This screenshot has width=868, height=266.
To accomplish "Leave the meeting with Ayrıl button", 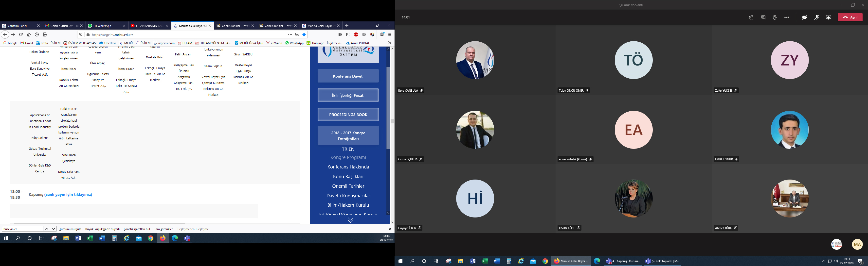I will pos(850,17).
